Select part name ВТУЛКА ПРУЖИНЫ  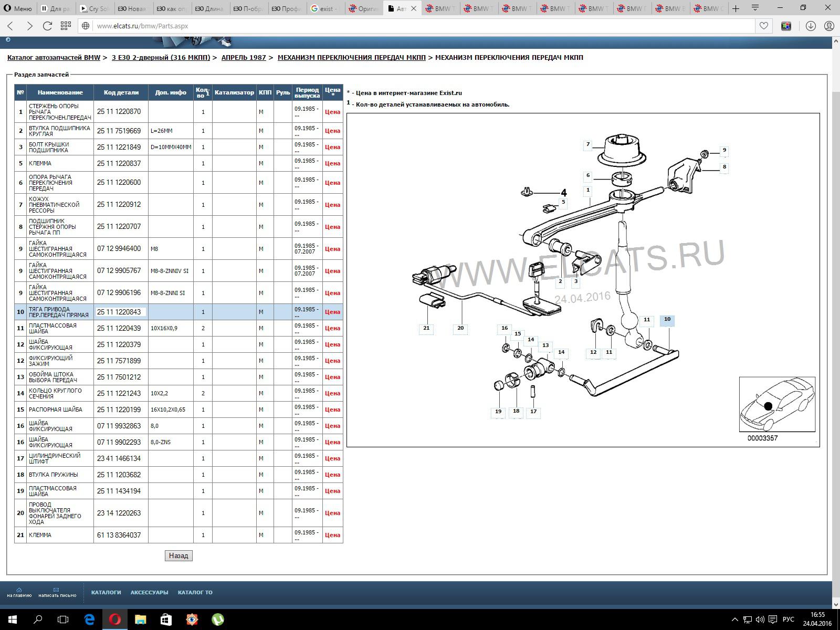(x=53, y=475)
